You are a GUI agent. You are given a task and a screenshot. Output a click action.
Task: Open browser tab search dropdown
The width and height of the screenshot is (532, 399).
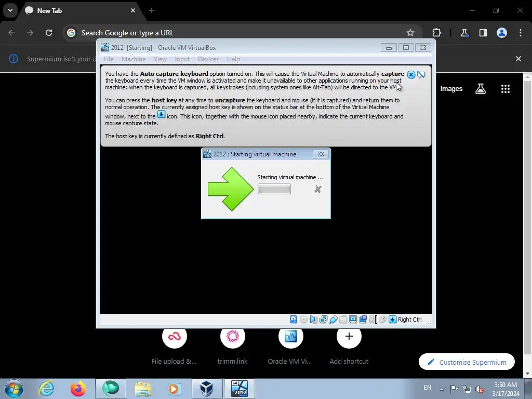[x=10, y=10]
